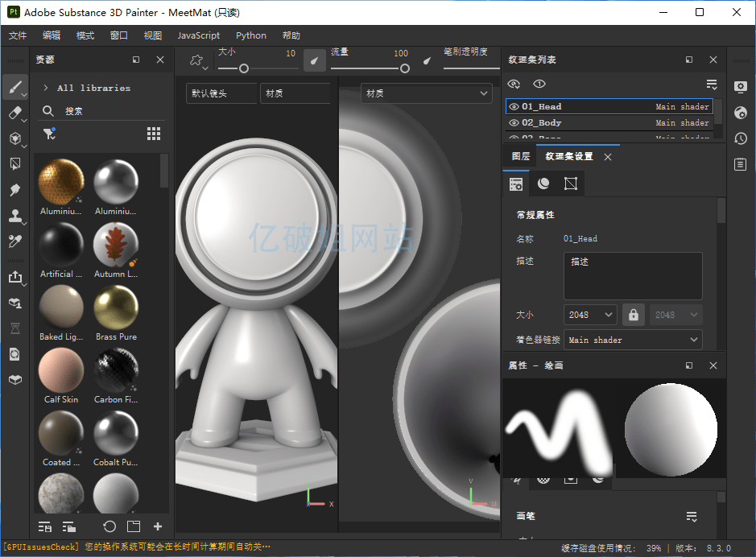Open brush preset icon in top toolbar

[x=197, y=60]
